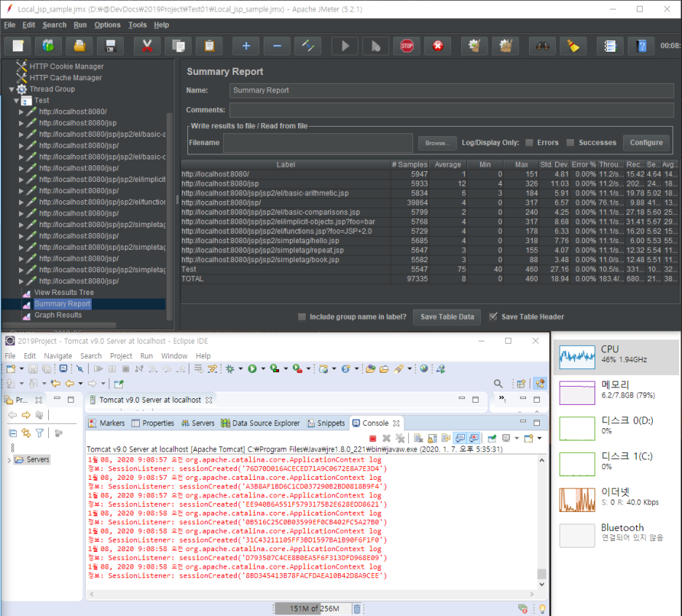Open the JMeter File menu
The height and width of the screenshot is (616, 682).
click(9, 25)
